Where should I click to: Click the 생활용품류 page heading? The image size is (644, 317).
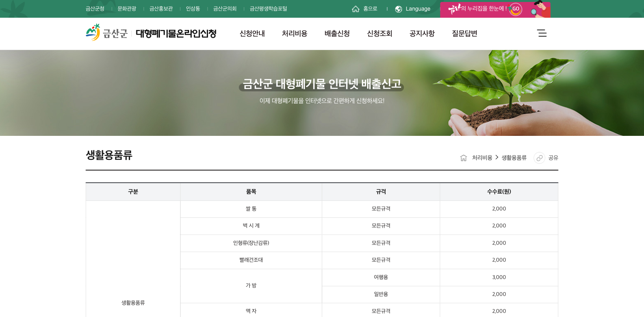point(109,155)
